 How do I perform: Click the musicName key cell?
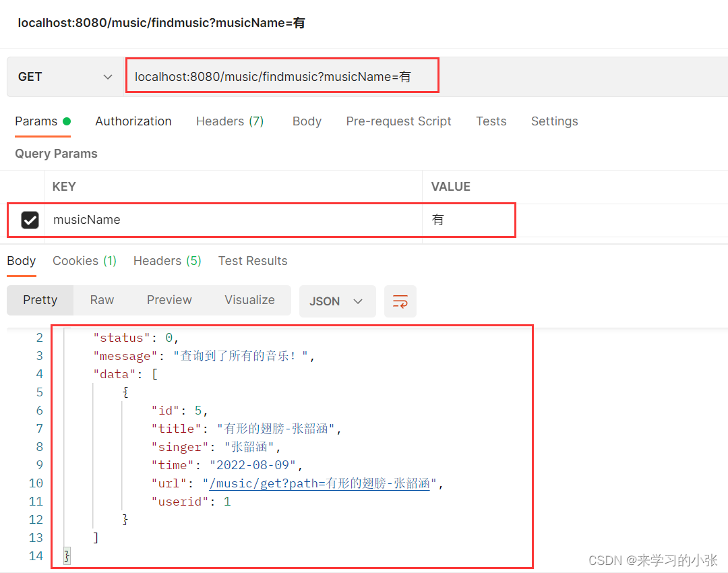(233, 220)
